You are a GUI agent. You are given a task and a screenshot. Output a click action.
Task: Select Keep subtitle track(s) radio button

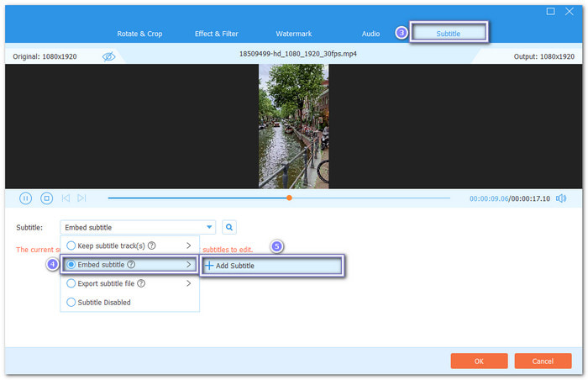71,245
